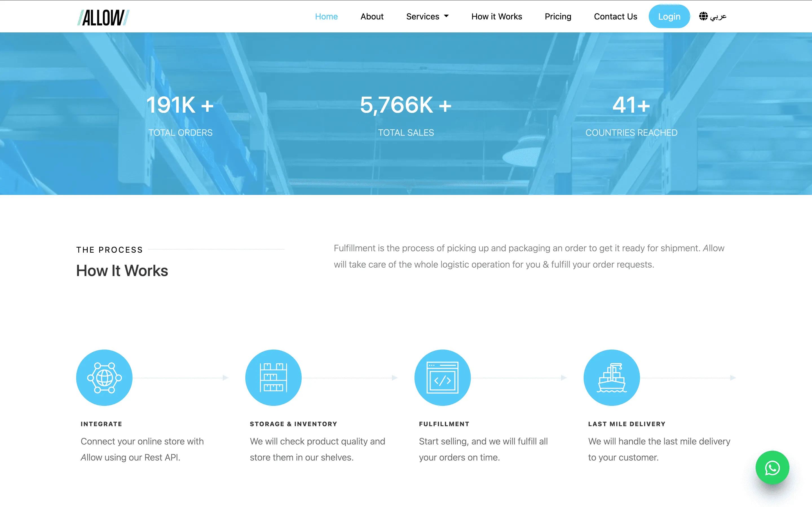The width and height of the screenshot is (812, 507).
Task: Open the WhatsApp chat bubble
Action: pos(772,468)
